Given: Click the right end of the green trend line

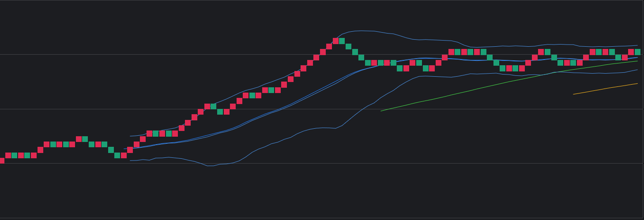Looking at the screenshot, I should pos(637,61).
